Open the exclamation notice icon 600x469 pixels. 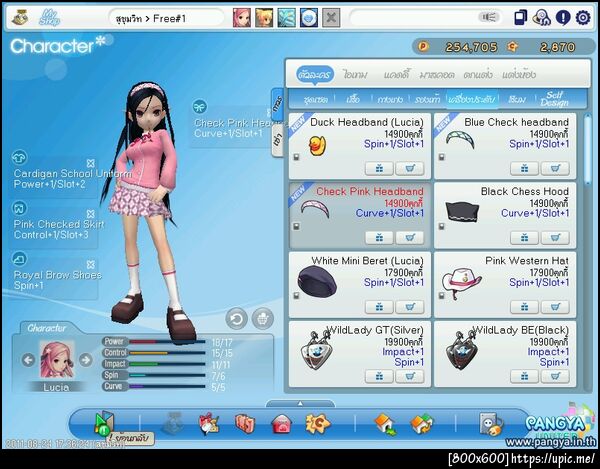[563, 18]
